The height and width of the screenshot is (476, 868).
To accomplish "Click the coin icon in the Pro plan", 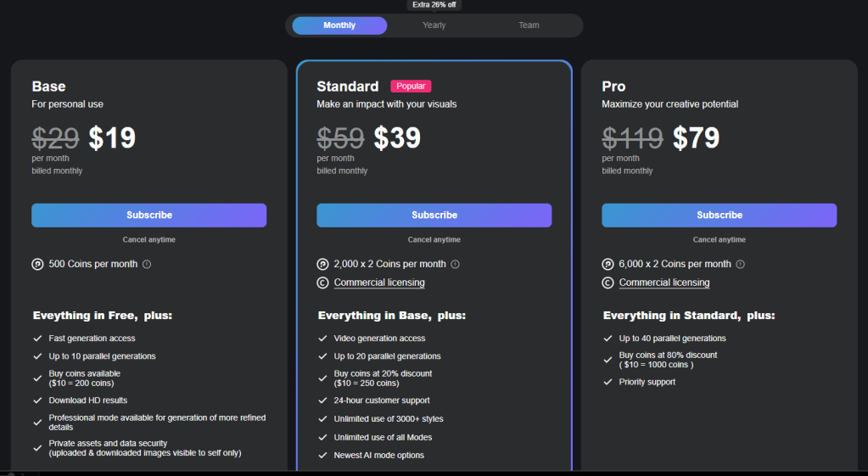I will click(x=608, y=265).
